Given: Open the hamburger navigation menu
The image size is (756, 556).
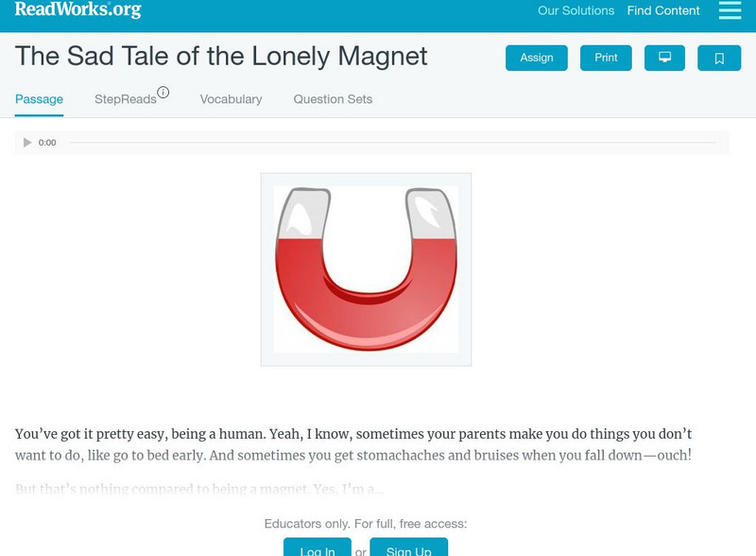Looking at the screenshot, I should [x=730, y=11].
